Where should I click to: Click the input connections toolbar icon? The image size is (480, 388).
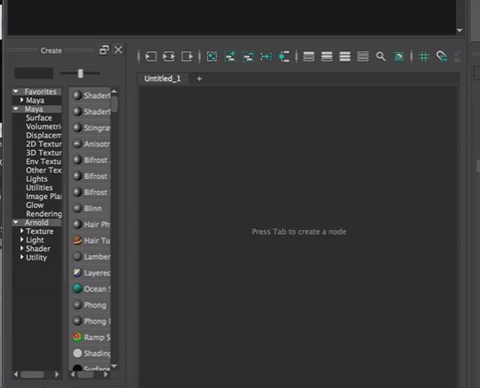[x=151, y=56]
